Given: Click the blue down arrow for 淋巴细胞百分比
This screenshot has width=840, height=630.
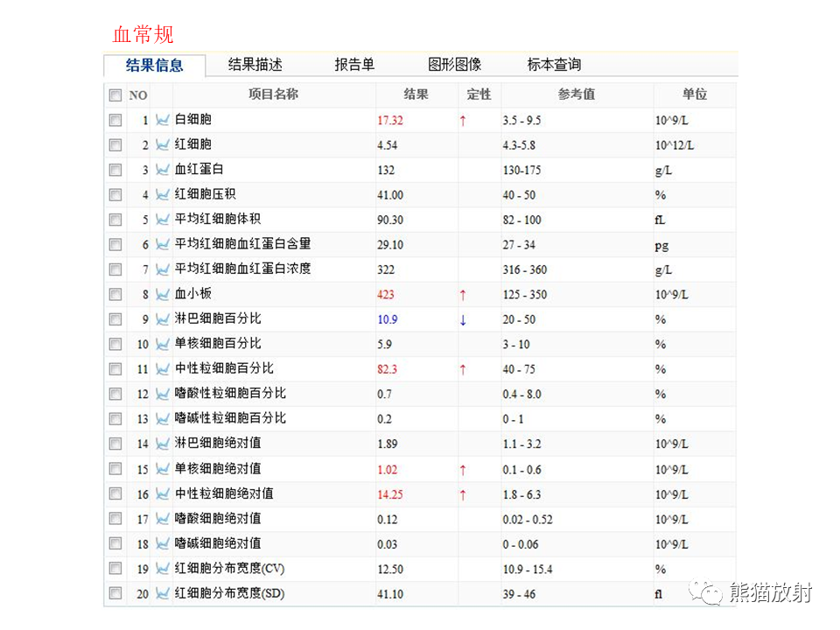Looking at the screenshot, I should pyautogui.click(x=463, y=320).
